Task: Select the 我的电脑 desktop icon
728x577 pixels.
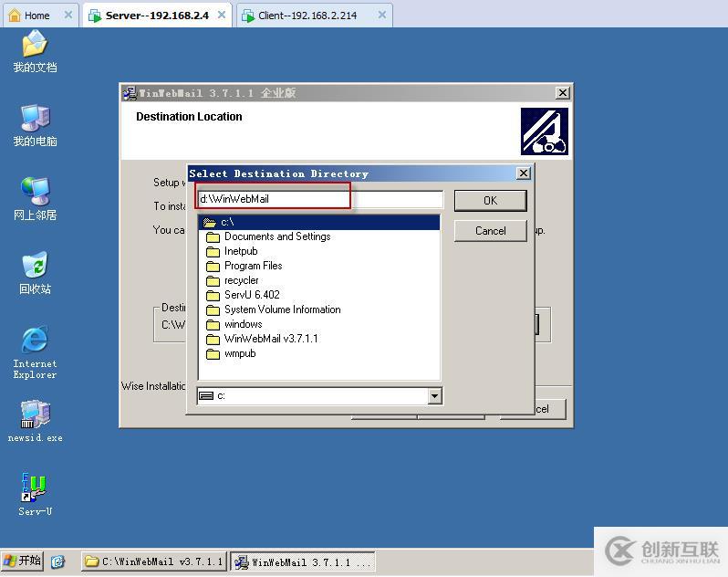Action: (x=35, y=125)
